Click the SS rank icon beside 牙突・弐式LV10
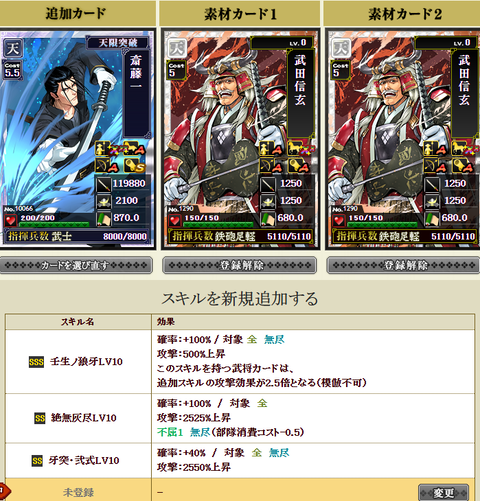 [37, 461]
